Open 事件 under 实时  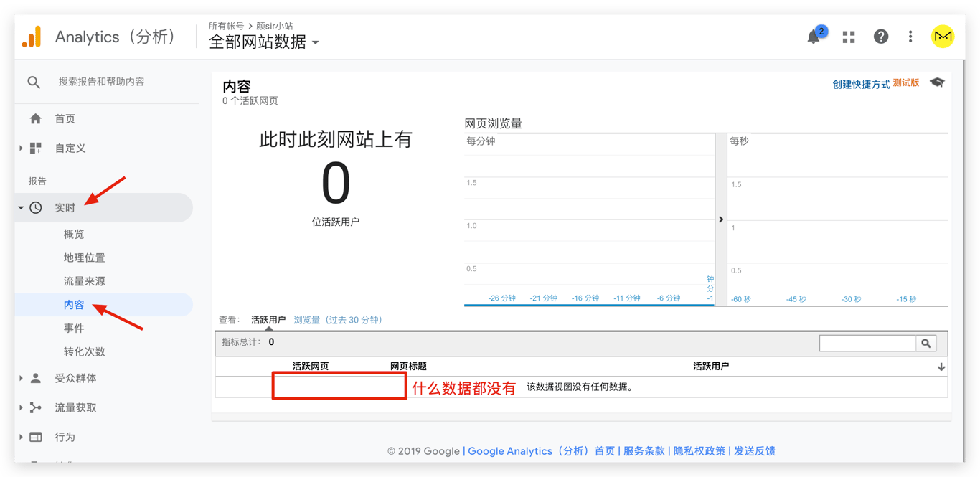pos(74,329)
